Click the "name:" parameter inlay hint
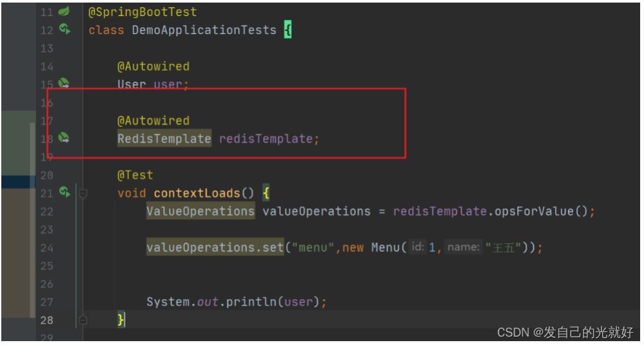The image size is (644, 345). pyautogui.click(x=462, y=248)
